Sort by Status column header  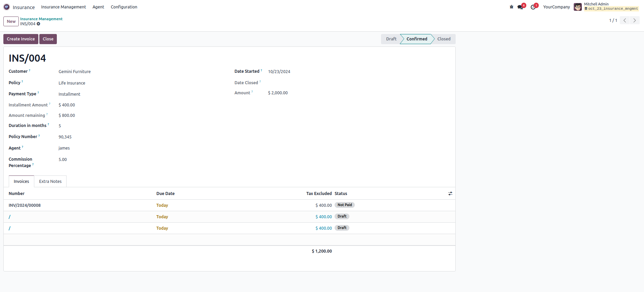point(341,194)
